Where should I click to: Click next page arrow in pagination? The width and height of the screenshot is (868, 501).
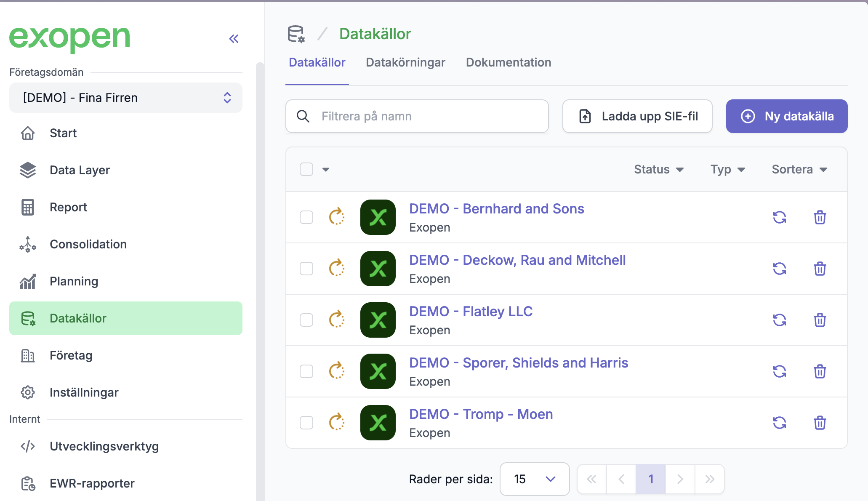(680, 479)
